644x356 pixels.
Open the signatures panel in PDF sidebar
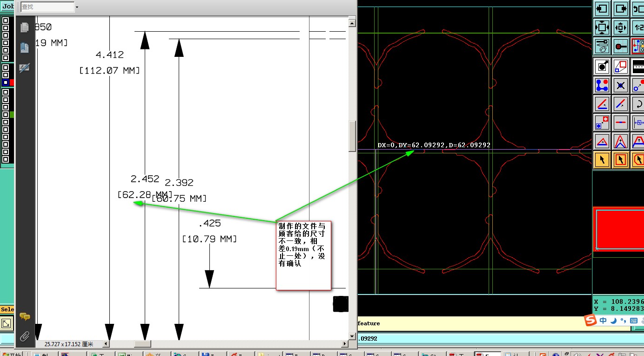tap(25, 68)
